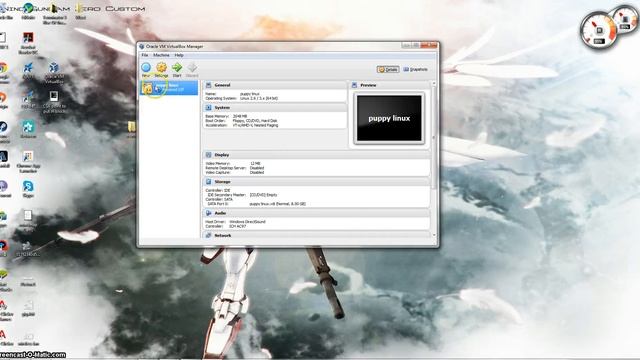This screenshot has width=640, height=360.
Task: Click the puppy linux preview thumbnail
Action: pyautogui.click(x=389, y=118)
